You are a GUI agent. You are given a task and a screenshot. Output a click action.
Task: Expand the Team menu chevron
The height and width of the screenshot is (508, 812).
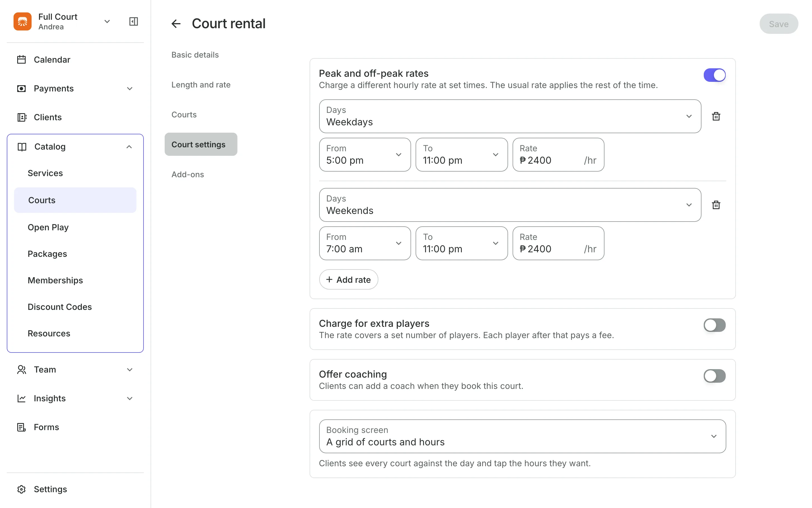pos(129,370)
